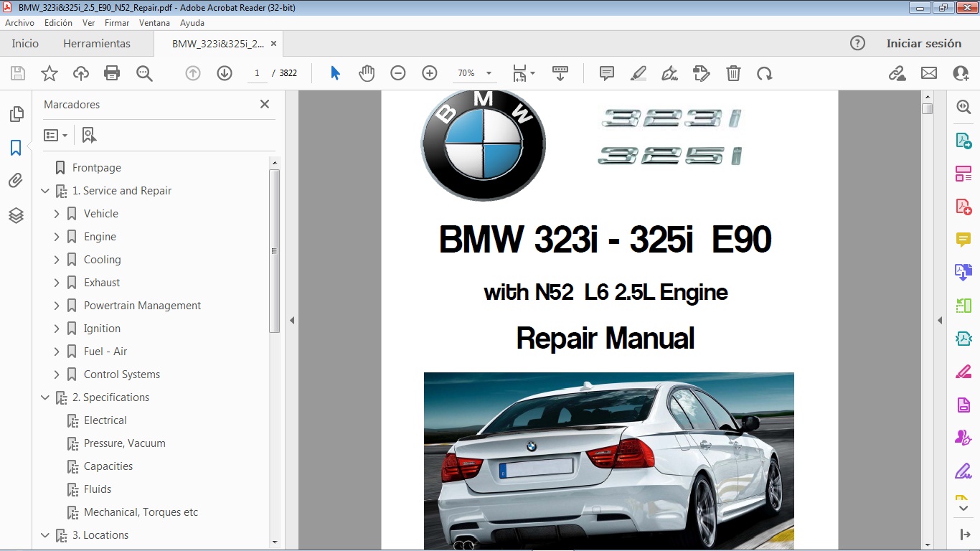Image resolution: width=980 pixels, height=551 pixels.
Task: Add a comment note
Action: coord(607,73)
